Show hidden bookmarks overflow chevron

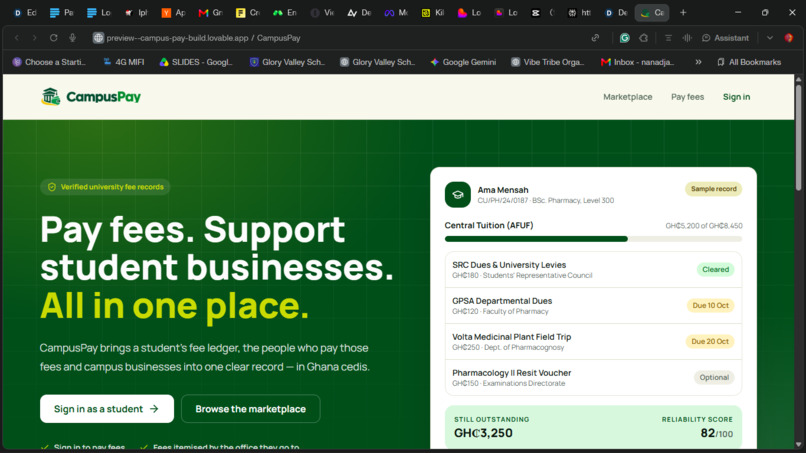[698, 62]
